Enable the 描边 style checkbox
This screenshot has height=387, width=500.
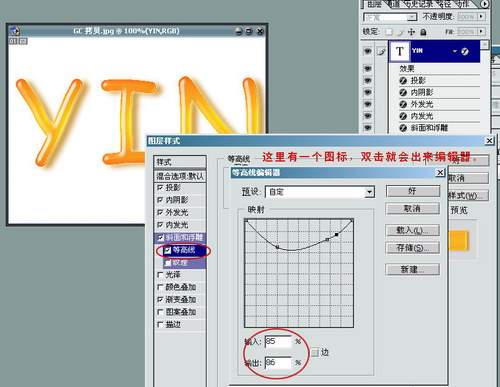pyautogui.click(x=160, y=324)
